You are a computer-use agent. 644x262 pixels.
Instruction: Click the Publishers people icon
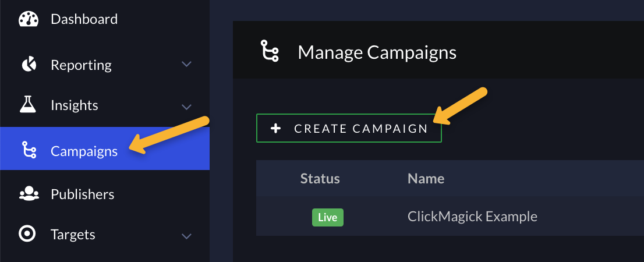29,193
